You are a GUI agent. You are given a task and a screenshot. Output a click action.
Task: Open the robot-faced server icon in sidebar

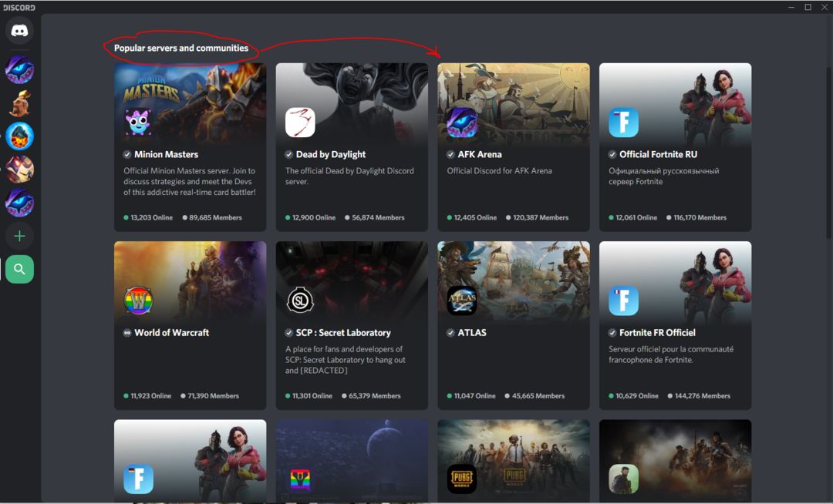tap(19, 170)
